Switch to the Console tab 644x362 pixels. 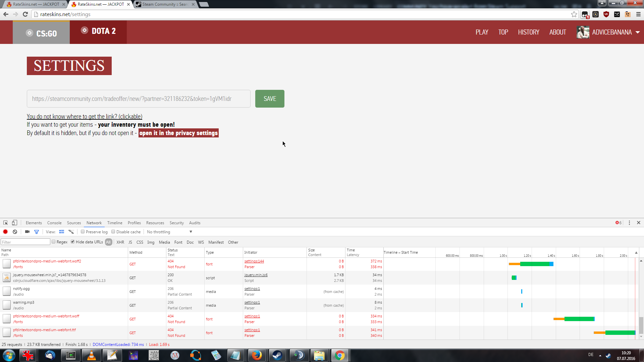click(54, 223)
